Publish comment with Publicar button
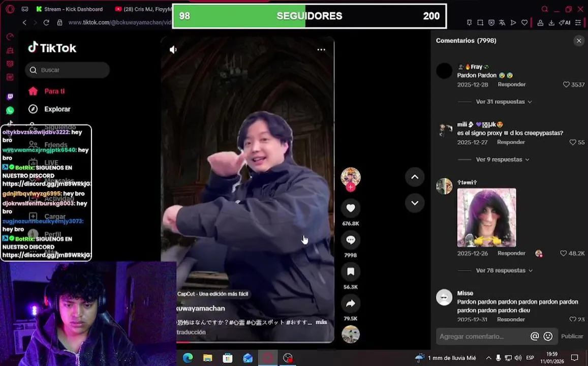Viewport: 588px width, 366px height. 572,337
